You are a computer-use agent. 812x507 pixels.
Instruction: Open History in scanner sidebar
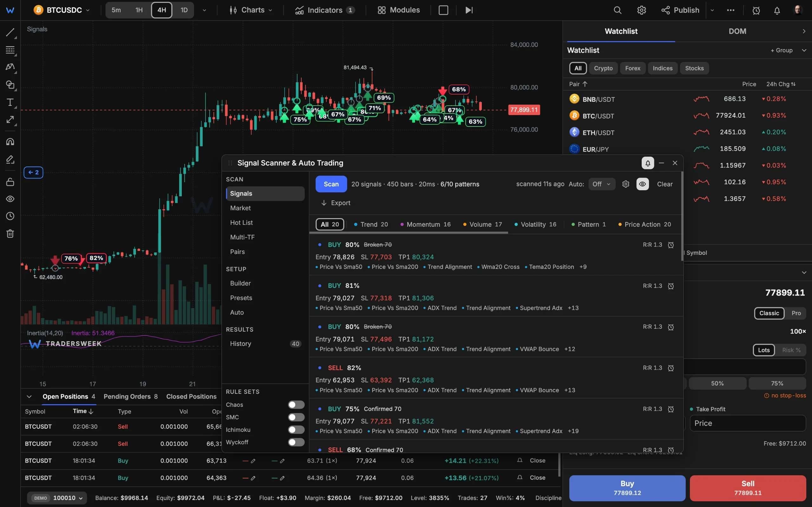pos(265,344)
